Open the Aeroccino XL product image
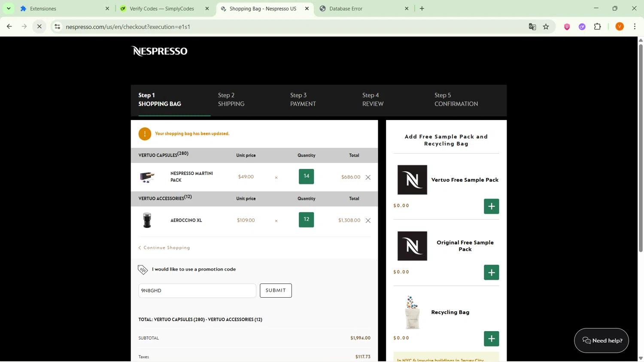Image resolution: width=644 pixels, height=362 pixels. click(147, 220)
